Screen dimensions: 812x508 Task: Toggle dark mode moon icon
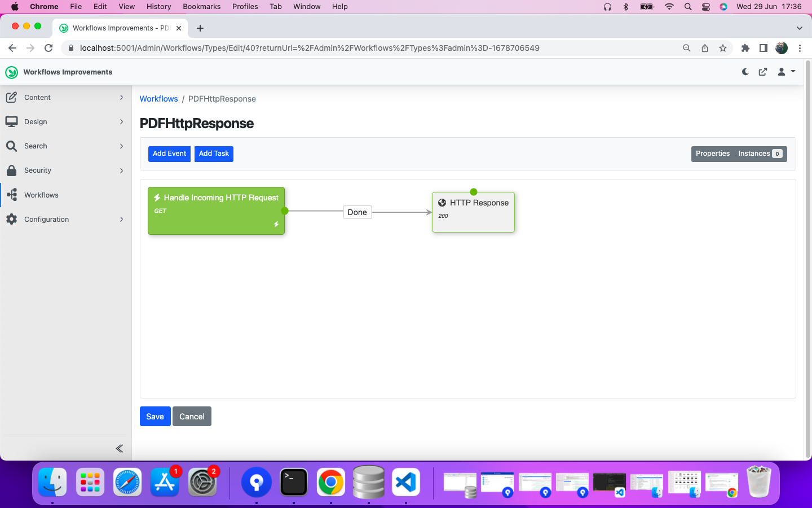(x=745, y=72)
